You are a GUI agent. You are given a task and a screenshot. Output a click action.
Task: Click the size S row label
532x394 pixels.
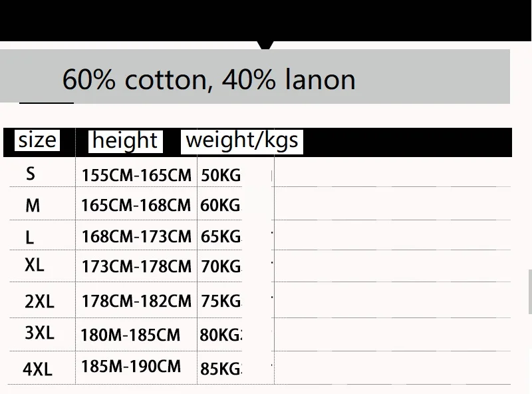31,174
